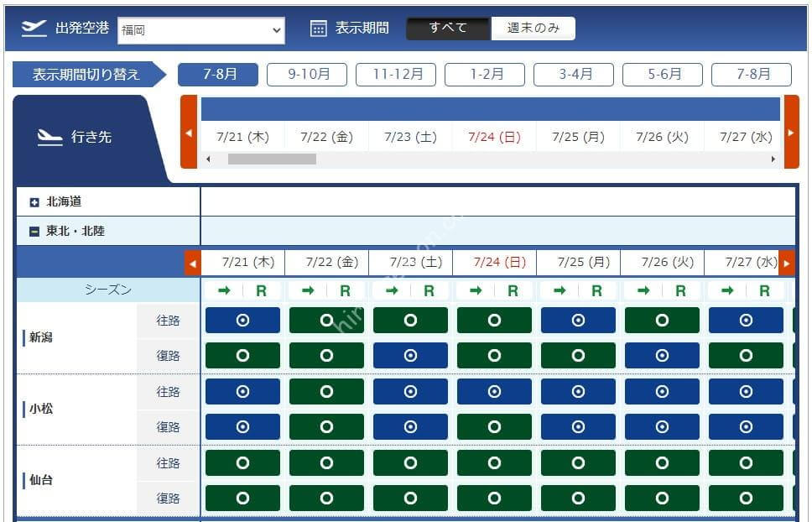Select 新潟 往路 availability for 7/21
This screenshot has width=812, height=522.
(242, 320)
